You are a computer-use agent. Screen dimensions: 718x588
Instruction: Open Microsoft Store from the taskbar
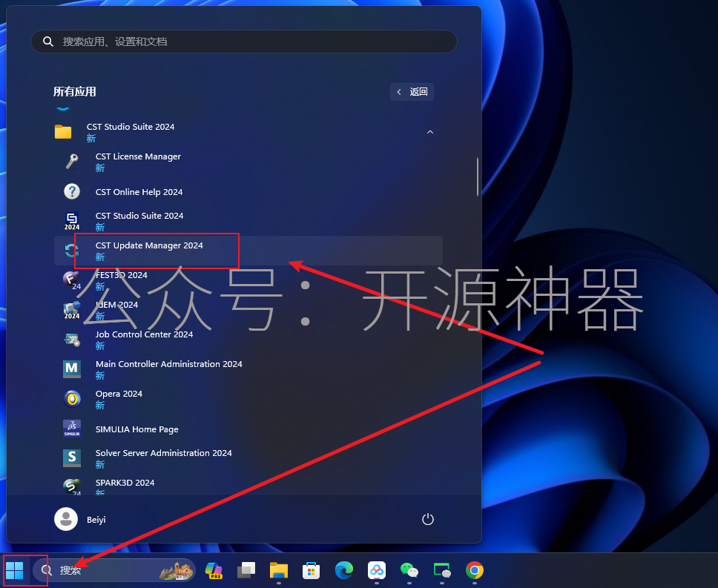click(x=312, y=570)
